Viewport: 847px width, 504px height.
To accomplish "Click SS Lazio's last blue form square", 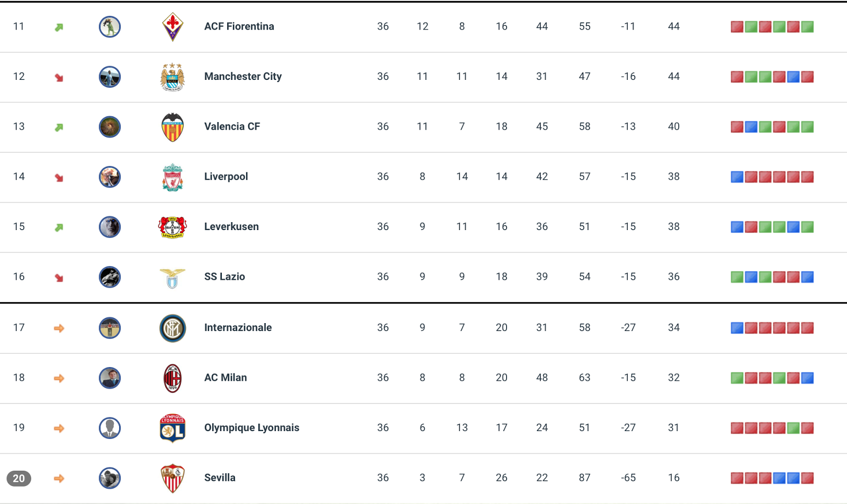I will [807, 277].
